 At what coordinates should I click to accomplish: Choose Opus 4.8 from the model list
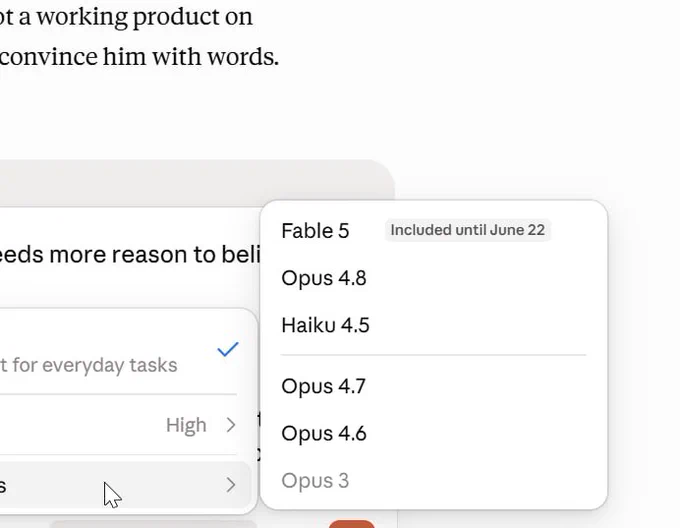[324, 278]
